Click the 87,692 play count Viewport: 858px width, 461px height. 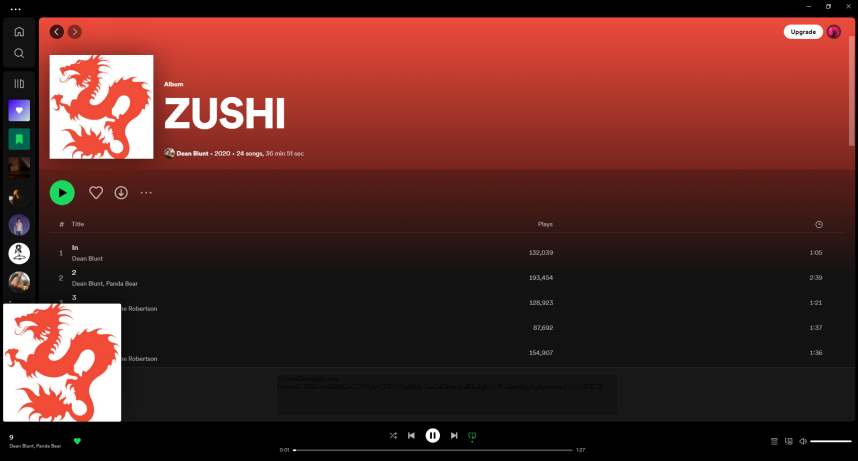[543, 328]
